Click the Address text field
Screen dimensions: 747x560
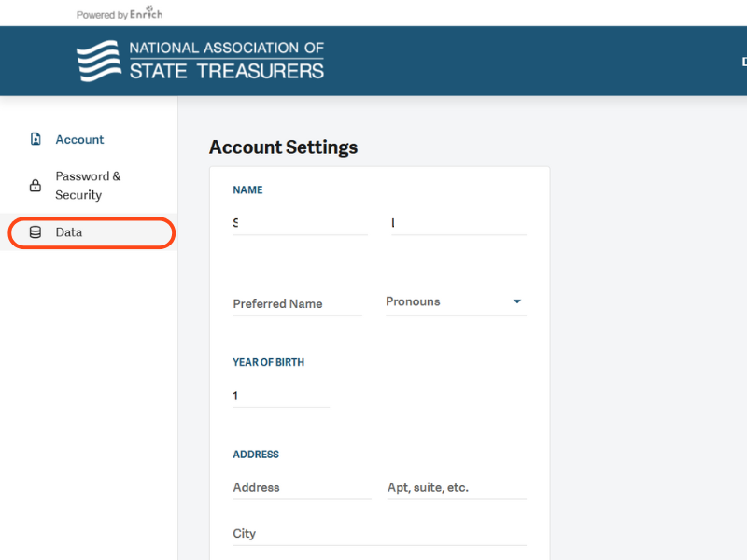pyautogui.click(x=301, y=487)
